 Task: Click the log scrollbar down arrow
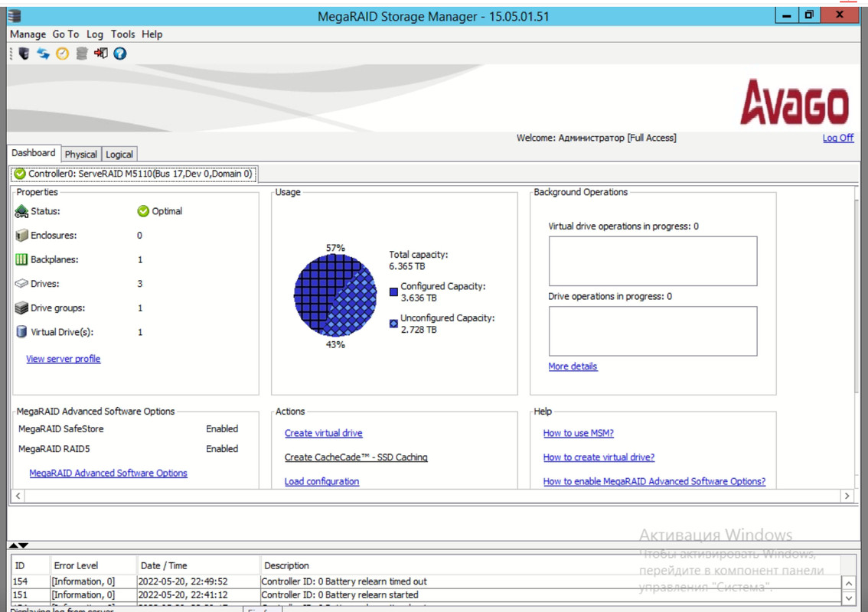[848, 597]
